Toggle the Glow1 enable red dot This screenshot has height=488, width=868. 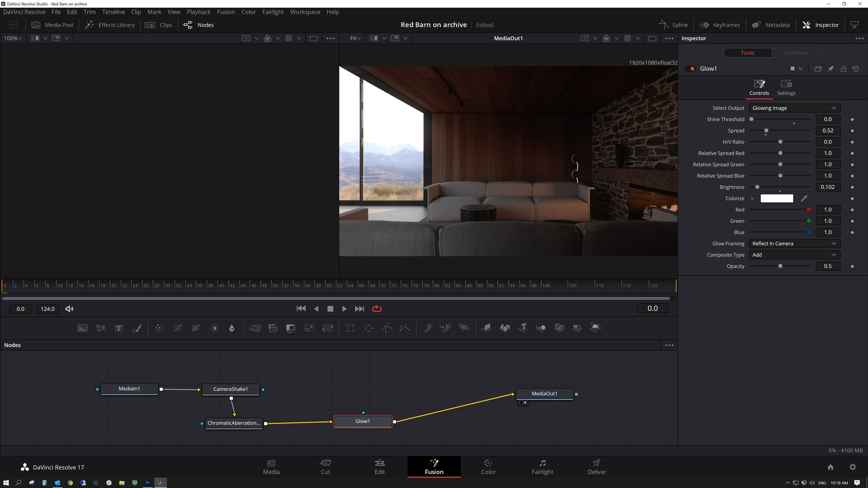point(692,69)
